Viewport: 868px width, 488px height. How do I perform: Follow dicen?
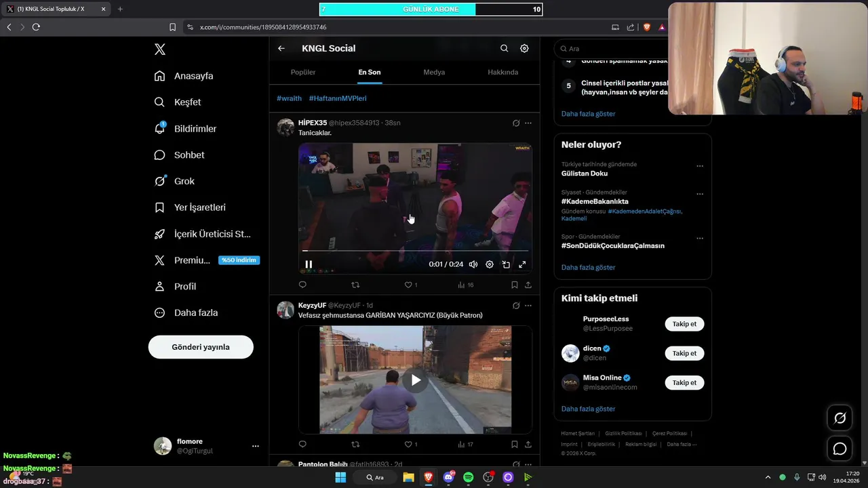point(684,353)
